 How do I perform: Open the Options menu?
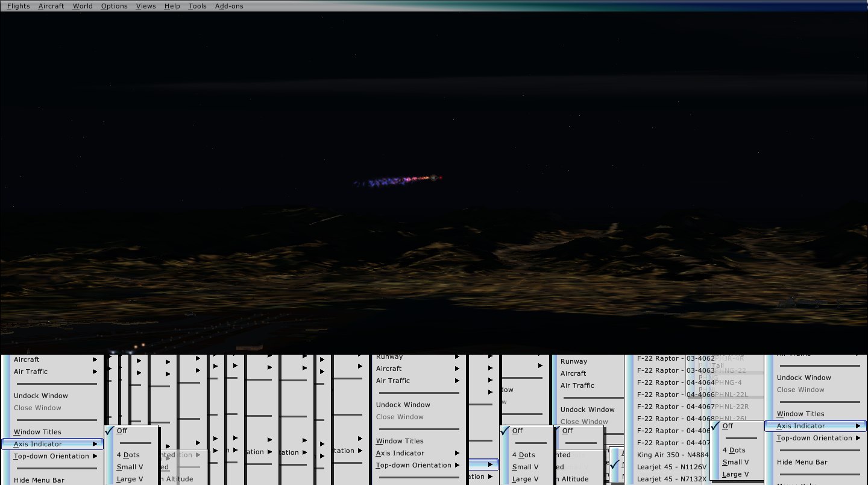click(114, 6)
